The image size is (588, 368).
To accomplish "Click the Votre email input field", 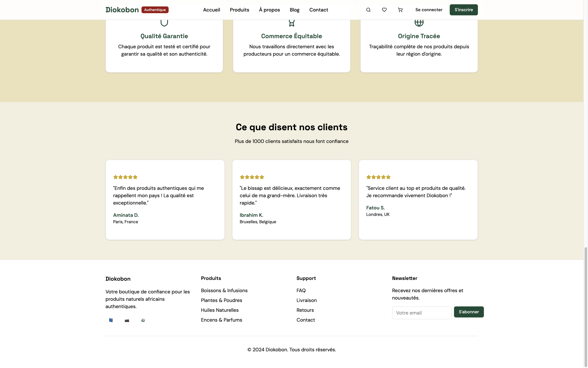I will [x=422, y=313].
